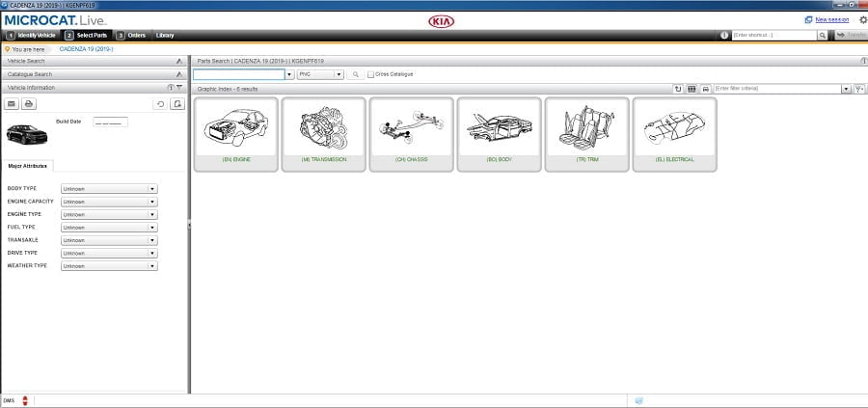The width and height of the screenshot is (868, 408).
Task: Open the (M) TRANSMISSION category
Action: tap(324, 134)
